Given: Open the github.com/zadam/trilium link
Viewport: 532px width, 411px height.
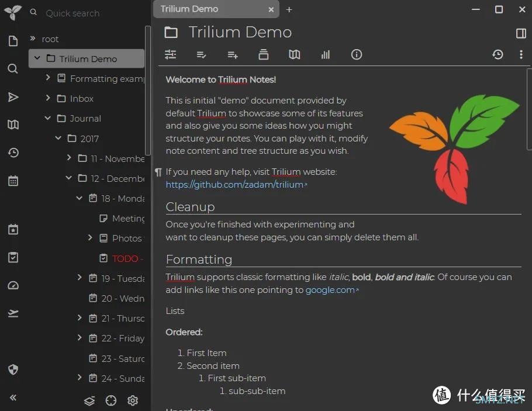Looking at the screenshot, I should pos(236,185).
